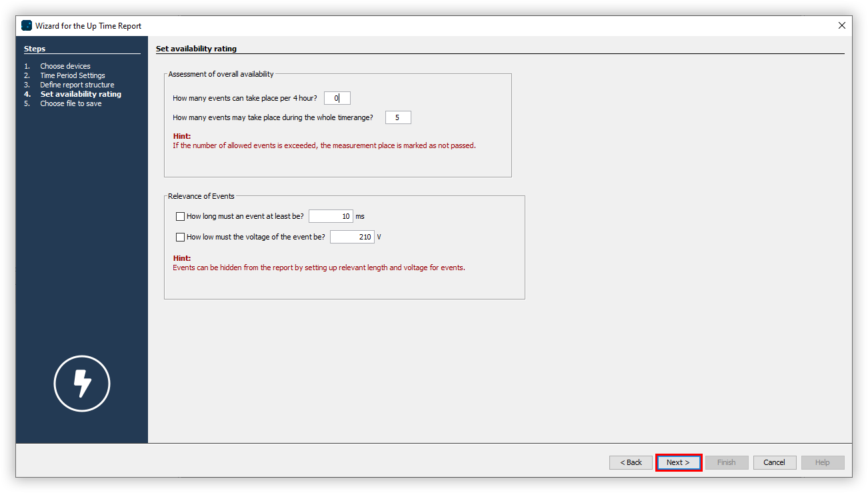Enable the minimum event length checkbox
Screen dimensions: 868x493
(180, 216)
